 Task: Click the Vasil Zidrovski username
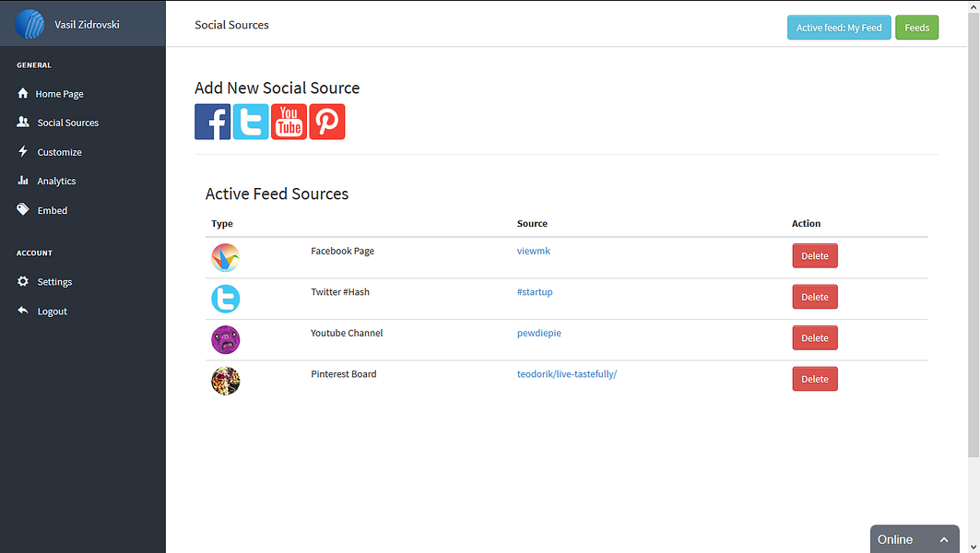point(87,24)
